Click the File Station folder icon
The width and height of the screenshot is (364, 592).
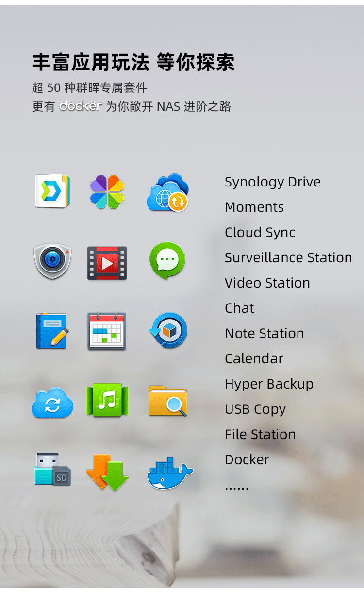[x=168, y=401]
